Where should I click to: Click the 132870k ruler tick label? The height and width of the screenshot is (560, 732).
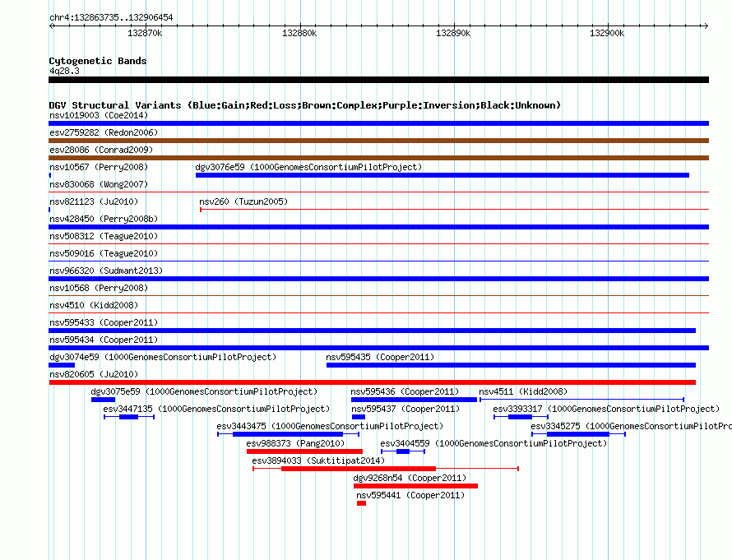(145, 33)
